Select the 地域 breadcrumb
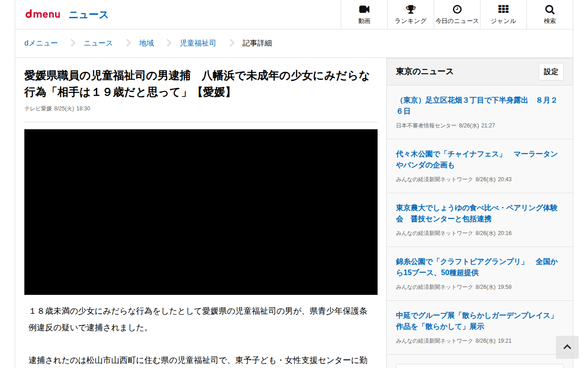 coord(147,43)
